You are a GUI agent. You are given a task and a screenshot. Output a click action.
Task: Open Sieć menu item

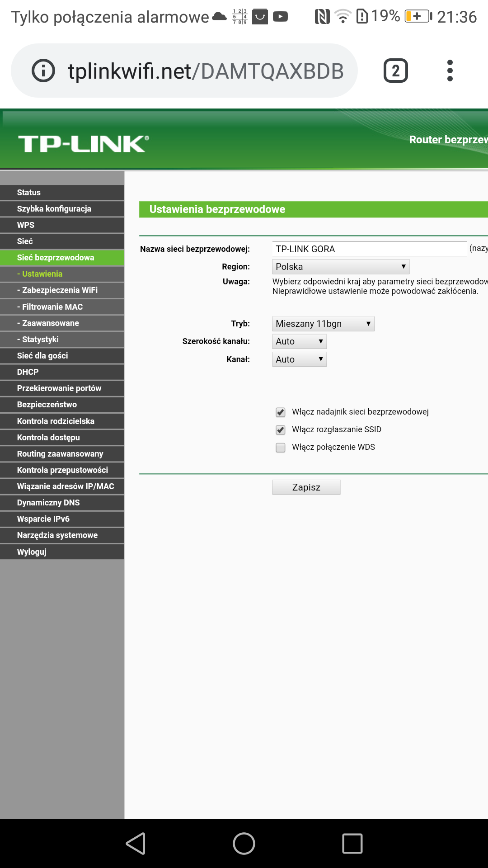point(62,241)
